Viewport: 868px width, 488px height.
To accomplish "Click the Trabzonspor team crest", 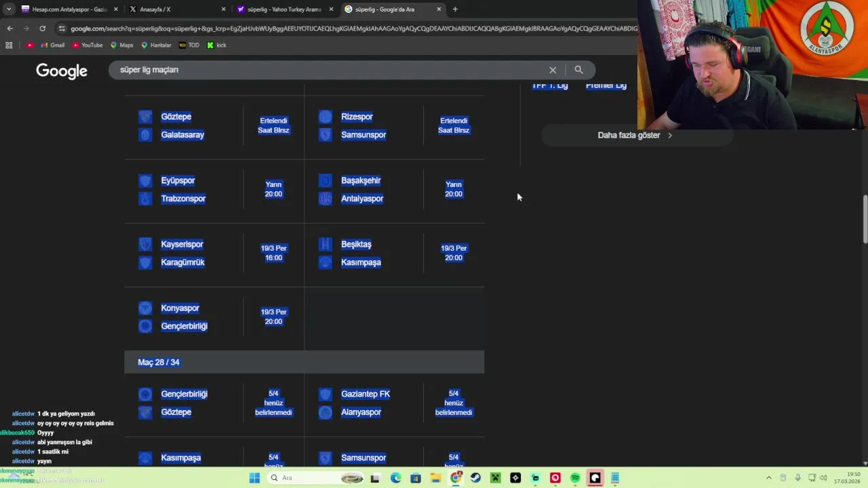I will tap(145, 199).
